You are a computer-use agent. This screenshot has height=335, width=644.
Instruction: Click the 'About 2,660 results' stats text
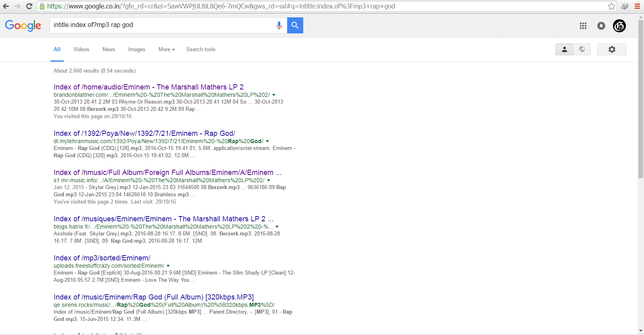tap(94, 71)
